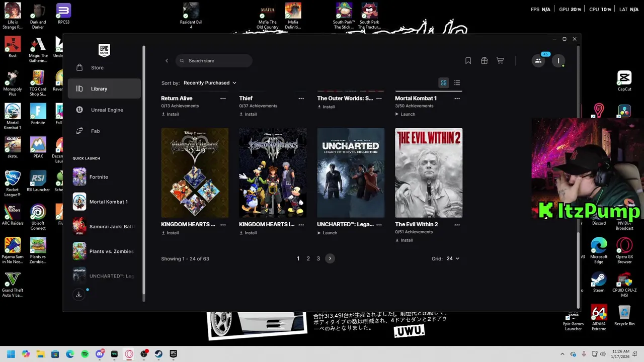644x362 pixels.
Task: Click the Steam desktop shortcut
Action: (x=599, y=282)
